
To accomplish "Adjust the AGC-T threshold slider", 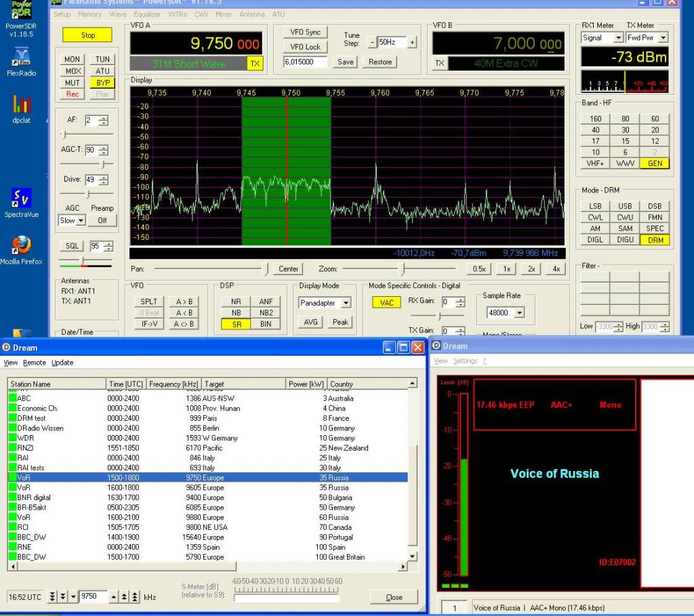I will point(103,164).
